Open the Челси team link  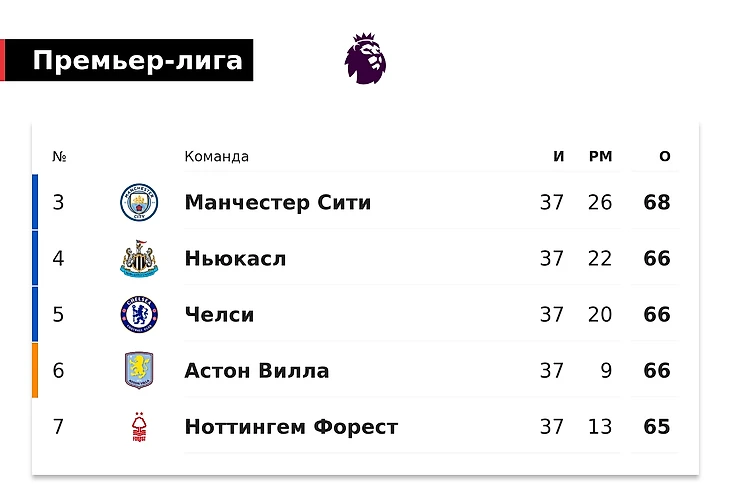(219, 315)
